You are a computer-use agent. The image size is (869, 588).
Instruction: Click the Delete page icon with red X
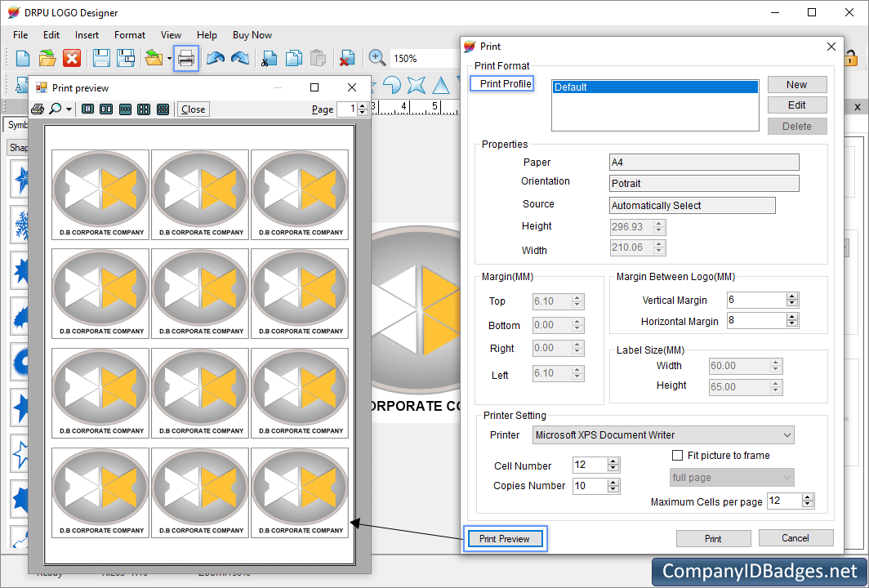[x=347, y=58]
